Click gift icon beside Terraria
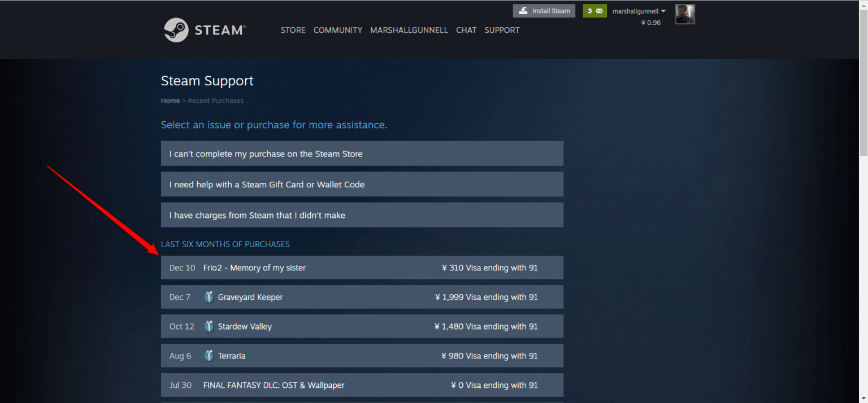This screenshot has height=403, width=868. click(x=209, y=356)
